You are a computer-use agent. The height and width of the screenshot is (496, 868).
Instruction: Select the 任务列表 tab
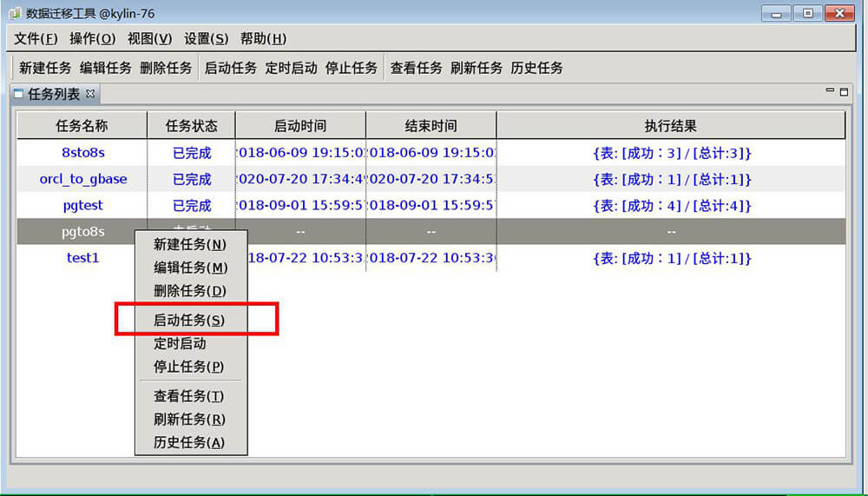(x=54, y=94)
